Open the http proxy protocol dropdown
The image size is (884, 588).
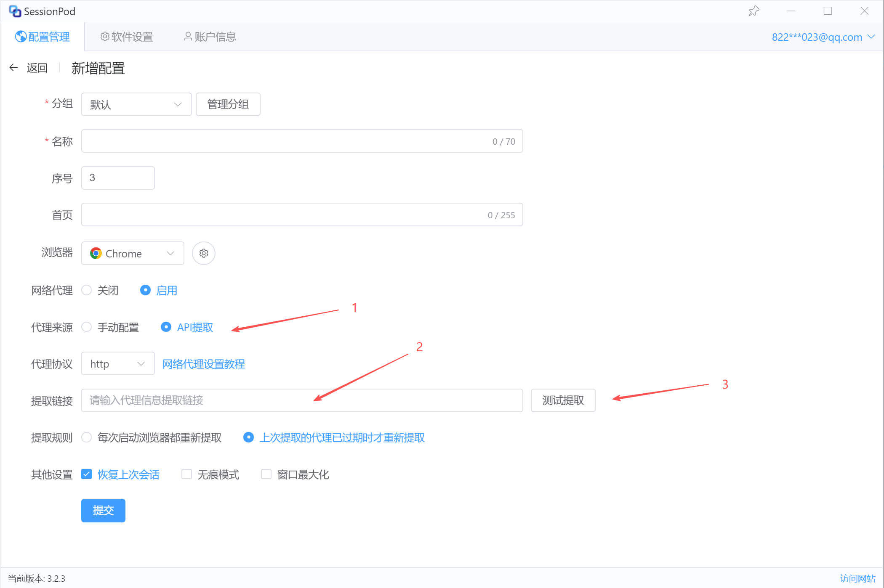click(117, 364)
